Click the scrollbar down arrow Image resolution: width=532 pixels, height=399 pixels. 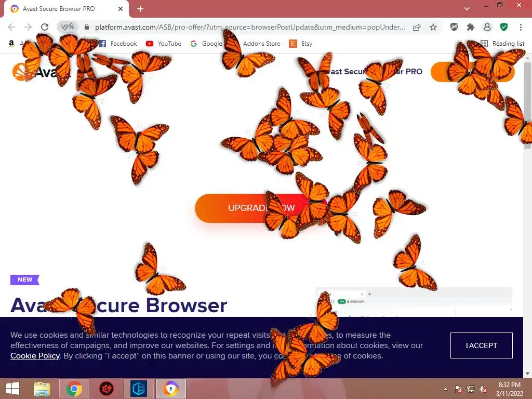pyautogui.click(x=528, y=374)
